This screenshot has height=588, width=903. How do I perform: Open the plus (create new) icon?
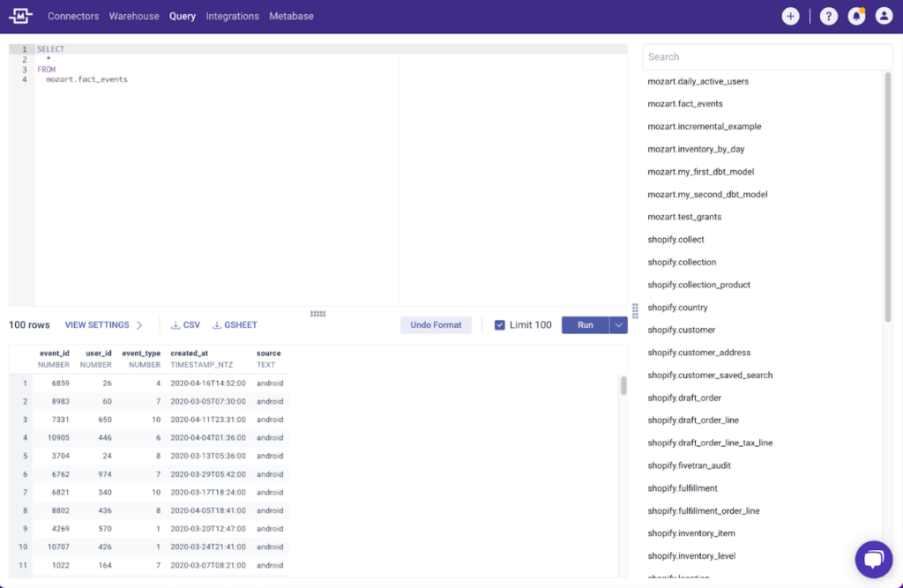click(x=790, y=15)
